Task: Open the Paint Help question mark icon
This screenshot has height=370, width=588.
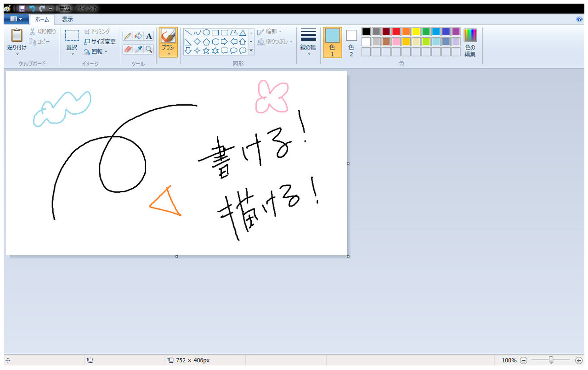Action: tap(579, 19)
